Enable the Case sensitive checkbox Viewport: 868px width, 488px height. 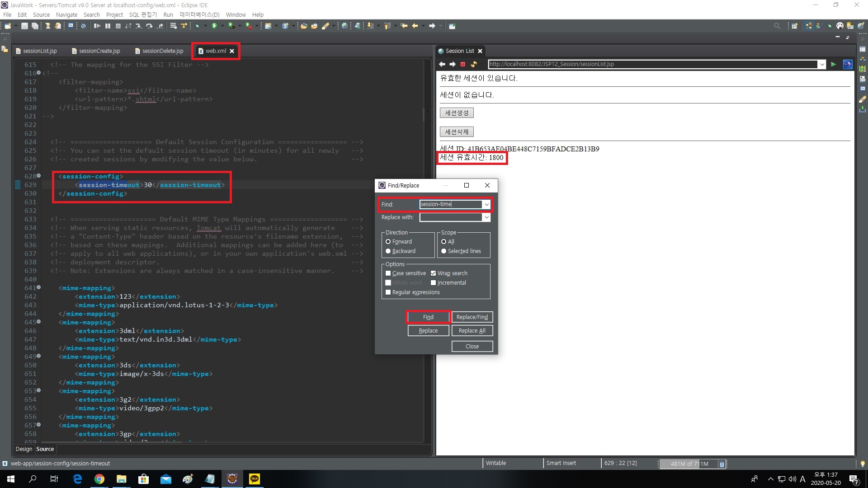click(388, 273)
